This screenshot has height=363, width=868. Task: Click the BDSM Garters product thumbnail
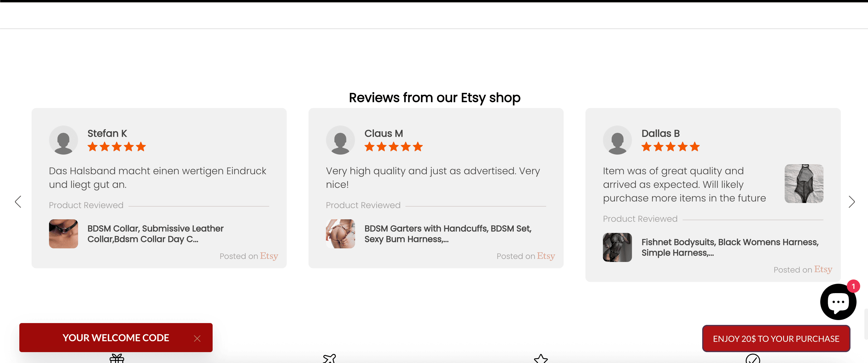click(340, 234)
